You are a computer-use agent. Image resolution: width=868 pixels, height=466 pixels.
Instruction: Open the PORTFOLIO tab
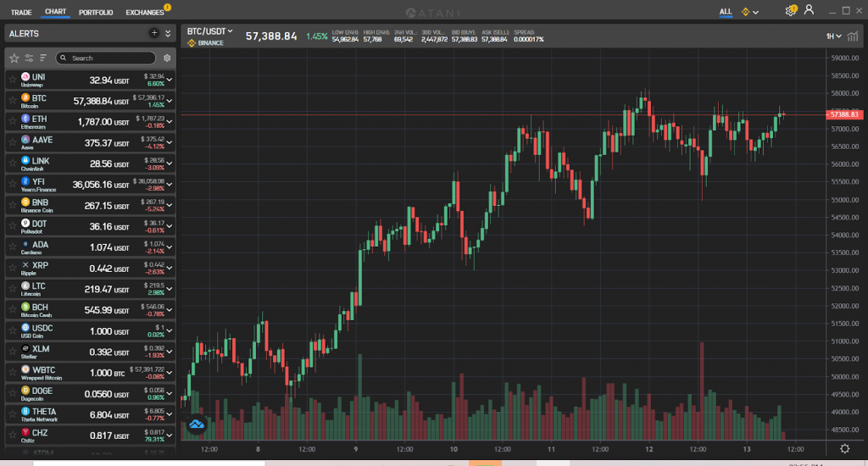[96, 12]
